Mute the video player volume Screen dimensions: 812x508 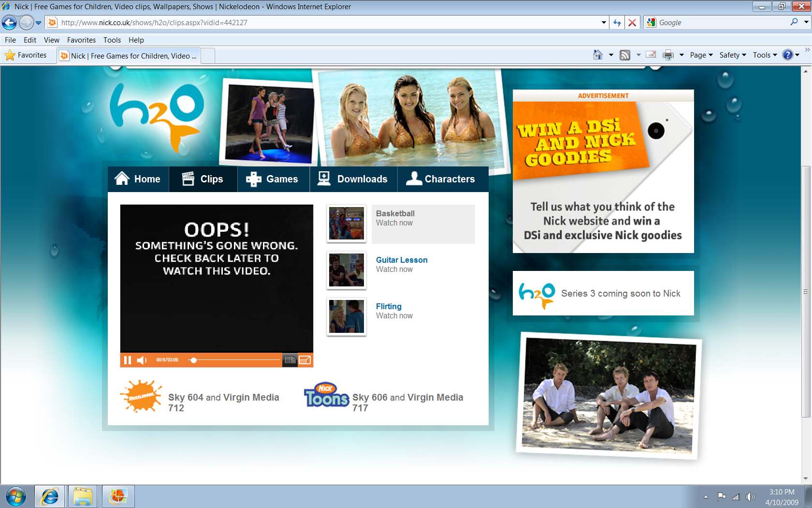(142, 360)
